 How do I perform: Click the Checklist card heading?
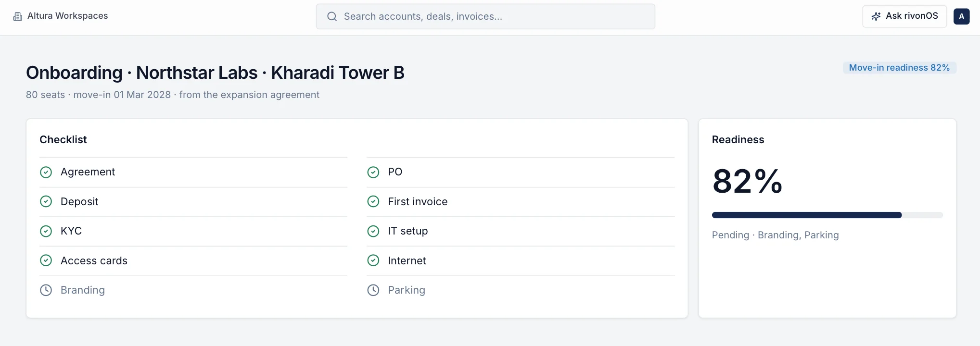tap(63, 140)
